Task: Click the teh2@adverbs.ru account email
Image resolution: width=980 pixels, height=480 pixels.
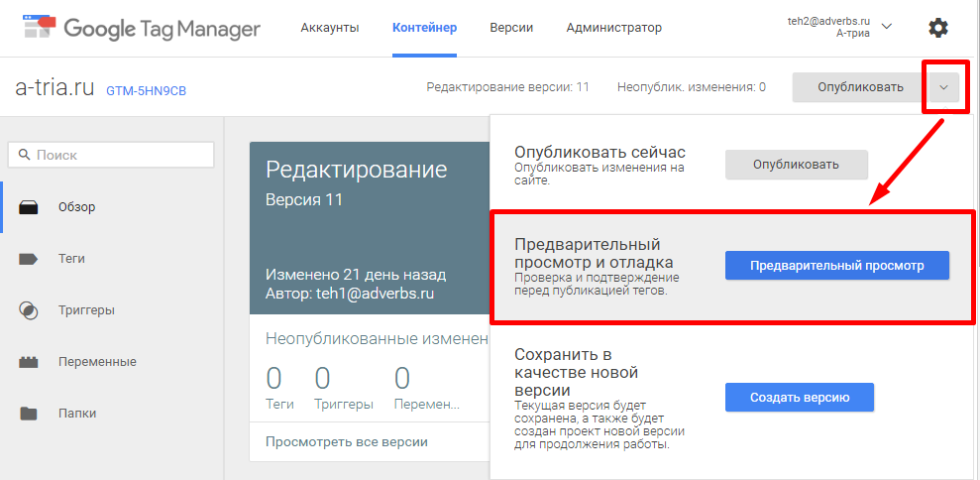Action: tap(828, 21)
